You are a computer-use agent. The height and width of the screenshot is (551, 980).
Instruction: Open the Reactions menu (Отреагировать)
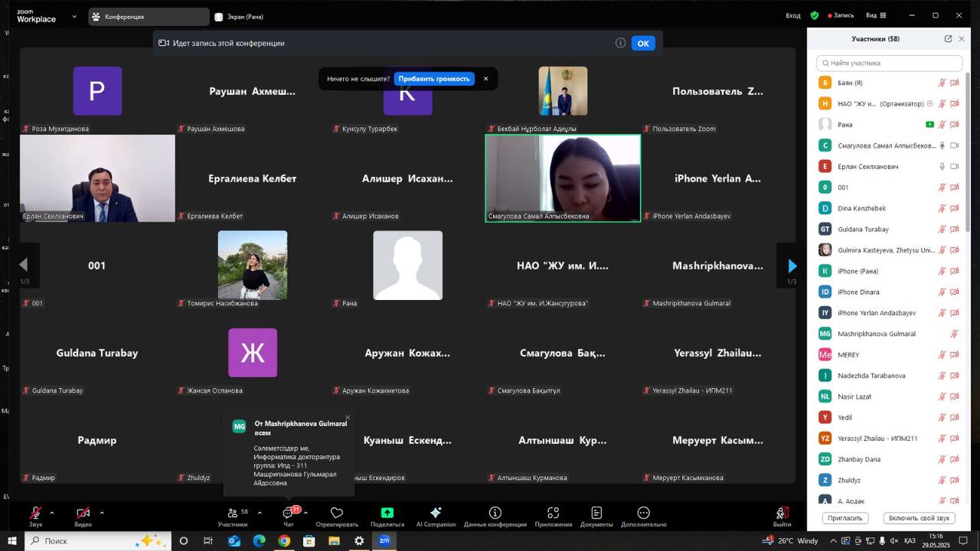(x=336, y=517)
